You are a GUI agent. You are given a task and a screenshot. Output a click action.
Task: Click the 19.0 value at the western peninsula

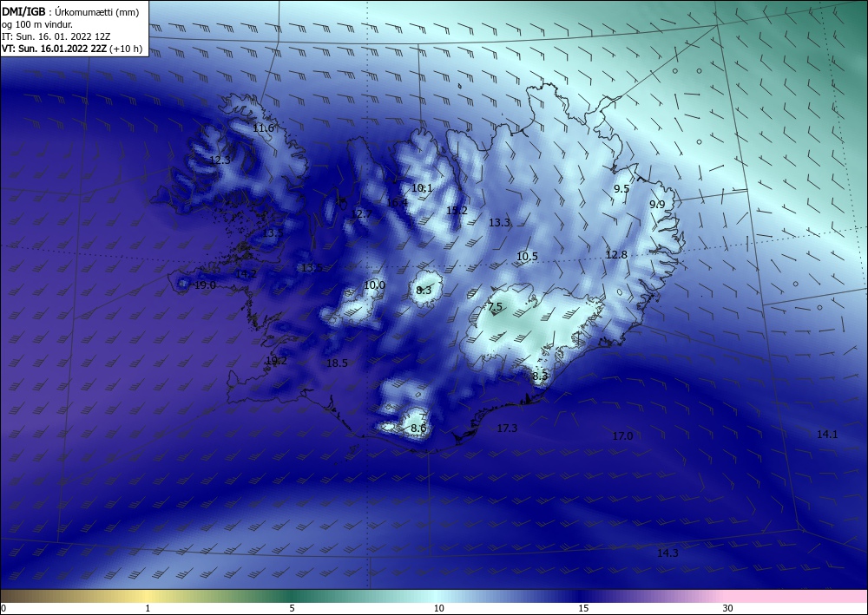[205, 285]
